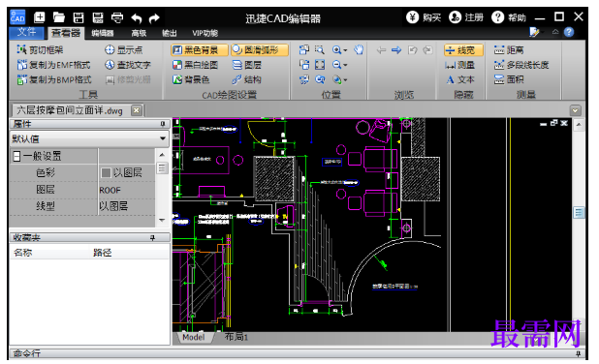Open the zoom in dropdown arrow
The height and width of the screenshot is (364, 599).
[x=345, y=50]
